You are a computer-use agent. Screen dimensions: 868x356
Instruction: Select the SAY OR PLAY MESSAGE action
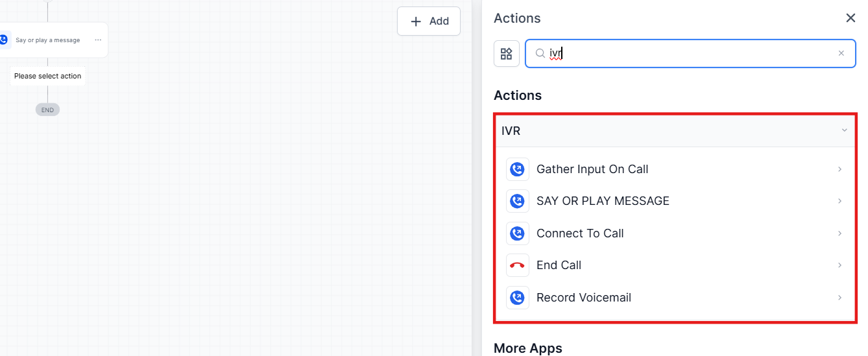point(603,201)
